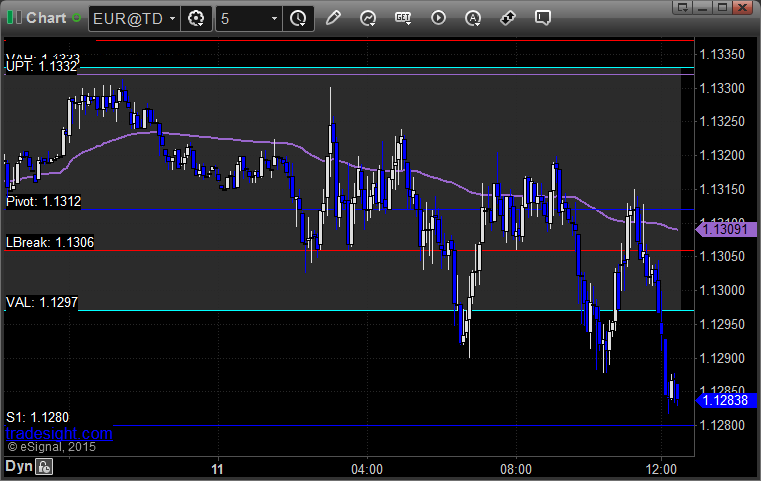Select the blue 1.12838 current price marker
The width and height of the screenshot is (761, 481).
click(x=726, y=400)
